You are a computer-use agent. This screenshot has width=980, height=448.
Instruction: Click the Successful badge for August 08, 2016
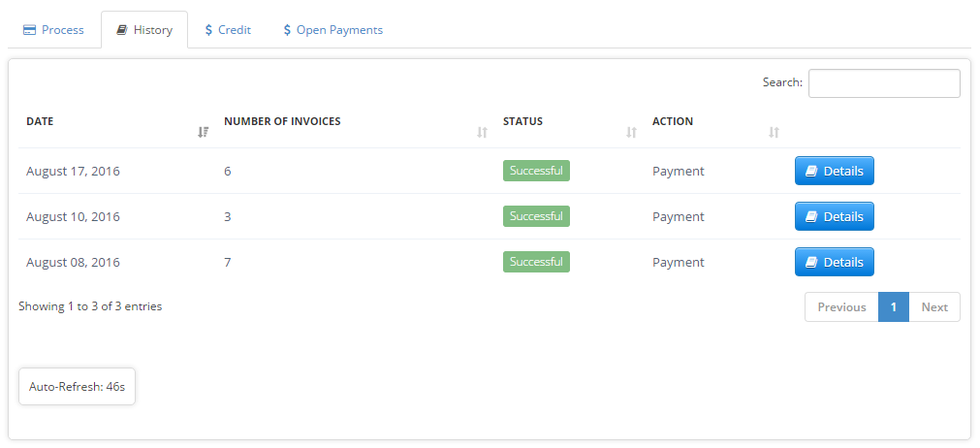click(536, 262)
